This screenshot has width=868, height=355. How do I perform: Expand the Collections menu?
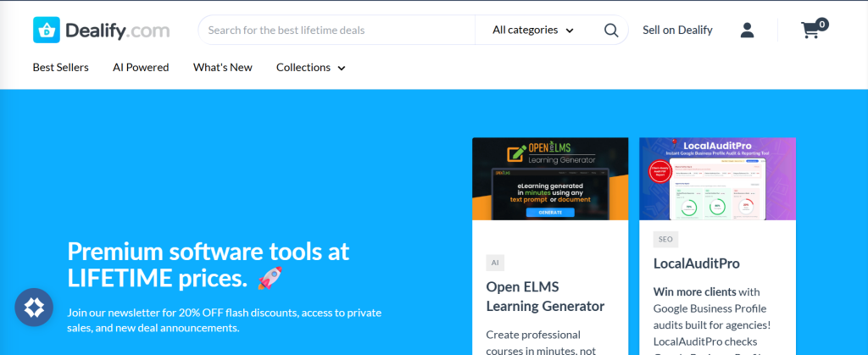tap(311, 68)
